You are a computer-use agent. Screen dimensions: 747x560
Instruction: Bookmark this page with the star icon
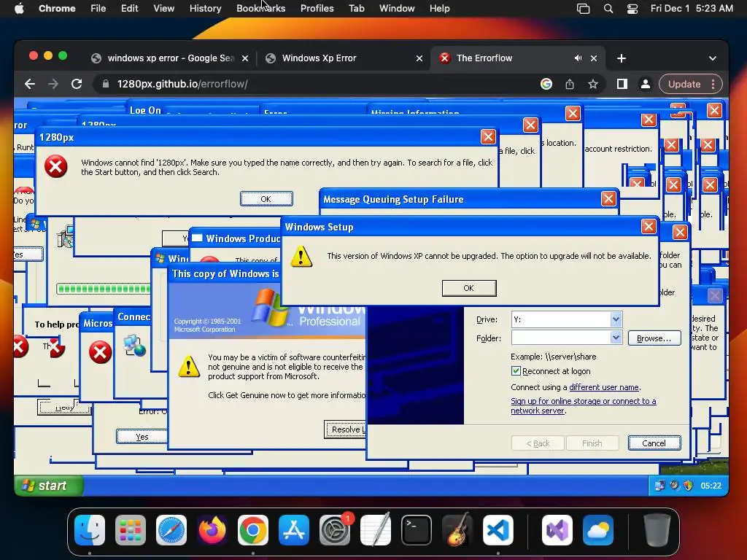(592, 85)
